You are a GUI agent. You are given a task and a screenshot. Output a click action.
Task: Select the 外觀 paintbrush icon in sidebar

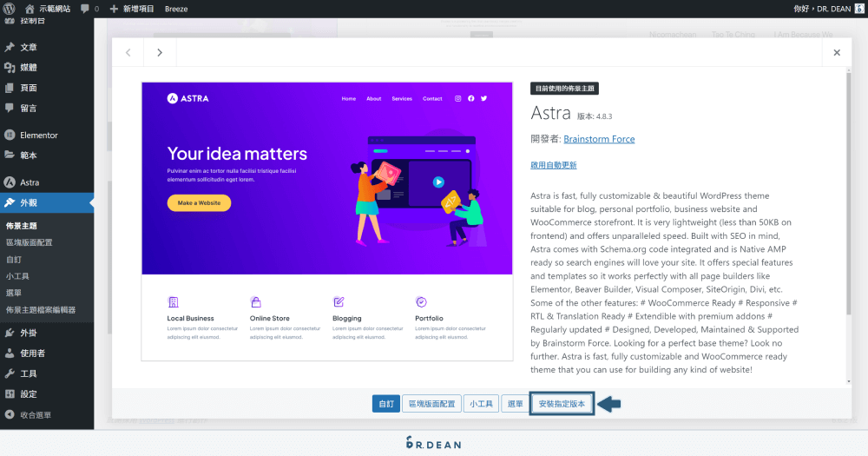coord(10,202)
